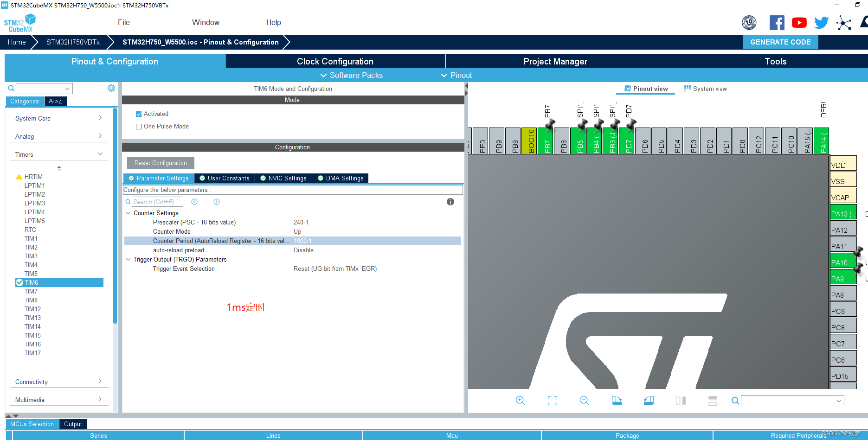868x441 pixels.
Task: Switch to A->Z peripheral listing
Action: click(x=55, y=101)
